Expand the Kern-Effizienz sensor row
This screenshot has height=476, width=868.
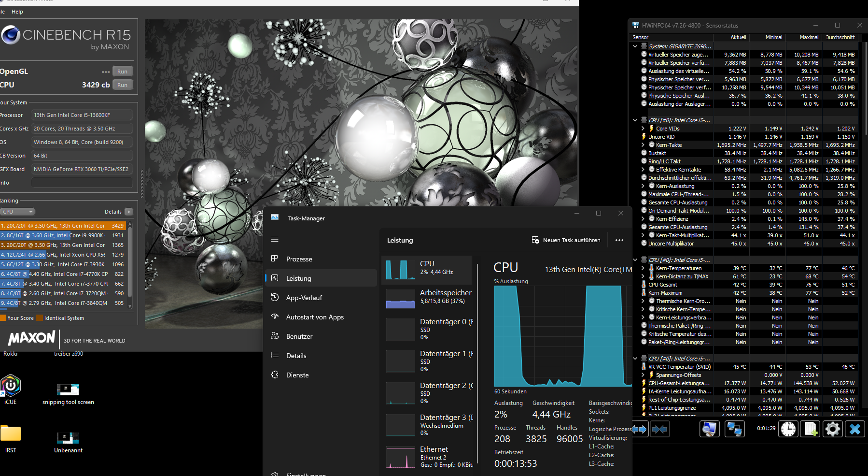click(x=643, y=219)
